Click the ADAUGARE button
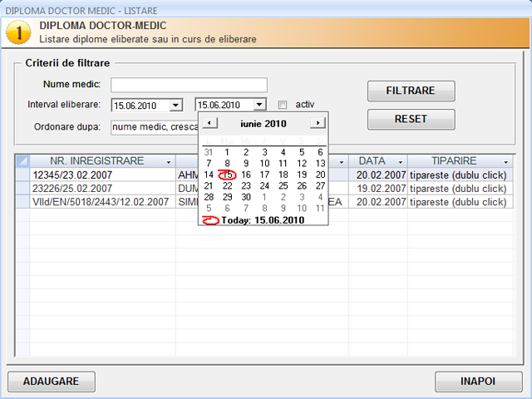The image size is (532, 399). (51, 382)
